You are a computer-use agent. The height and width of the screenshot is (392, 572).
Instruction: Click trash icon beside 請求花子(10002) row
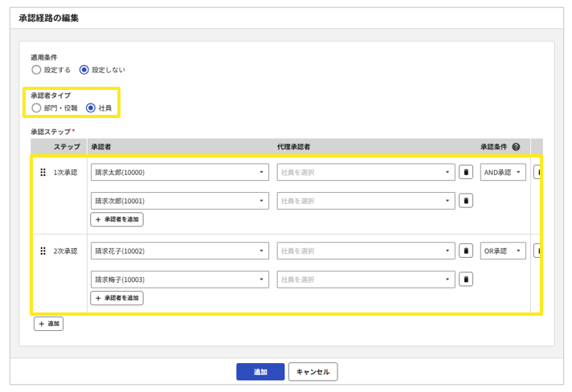pyautogui.click(x=465, y=251)
